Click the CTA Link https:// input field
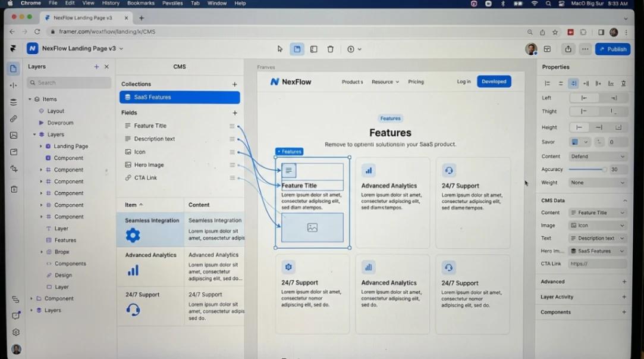 (598, 264)
